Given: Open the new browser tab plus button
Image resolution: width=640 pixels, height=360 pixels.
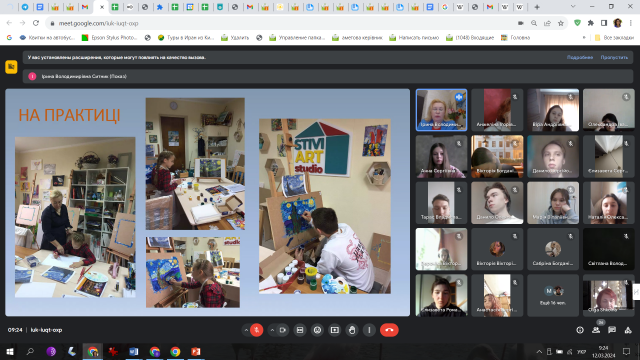Looking at the screenshot, I should pyautogui.click(x=537, y=7).
